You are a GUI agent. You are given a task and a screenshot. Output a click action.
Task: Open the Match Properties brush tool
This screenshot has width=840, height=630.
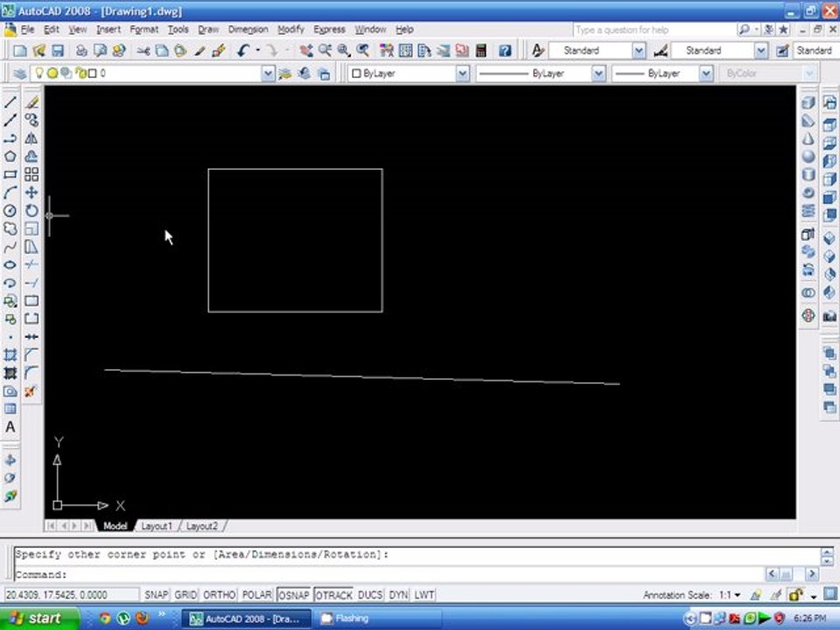[199, 51]
